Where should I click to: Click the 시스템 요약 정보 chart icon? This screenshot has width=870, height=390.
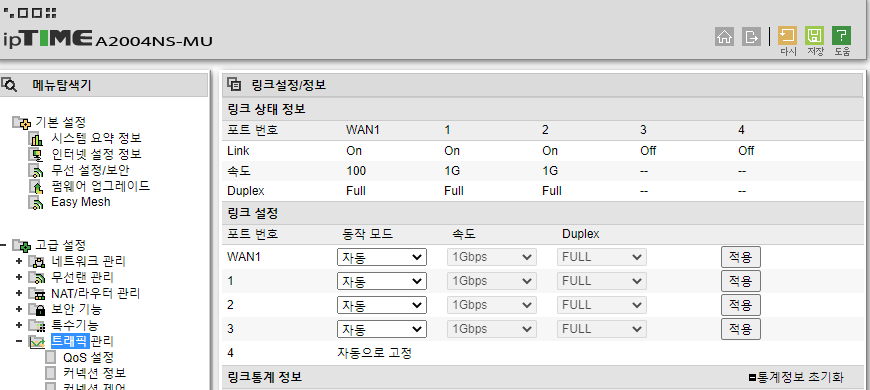pos(36,139)
